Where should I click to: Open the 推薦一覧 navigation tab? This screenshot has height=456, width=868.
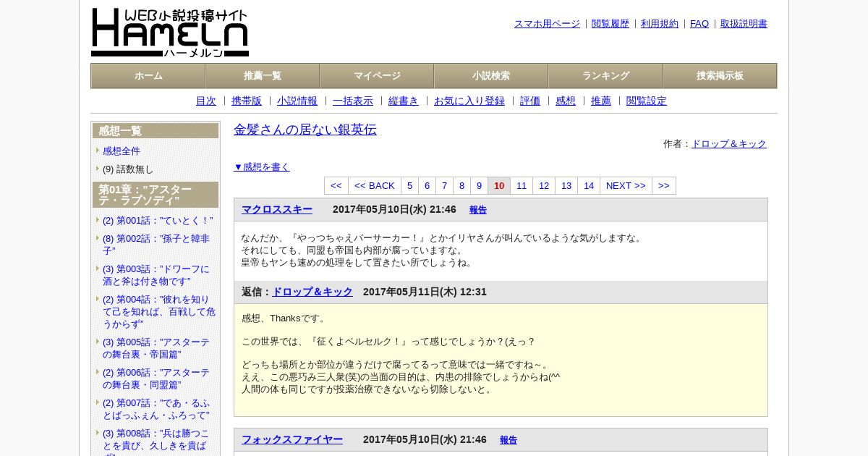(263, 76)
